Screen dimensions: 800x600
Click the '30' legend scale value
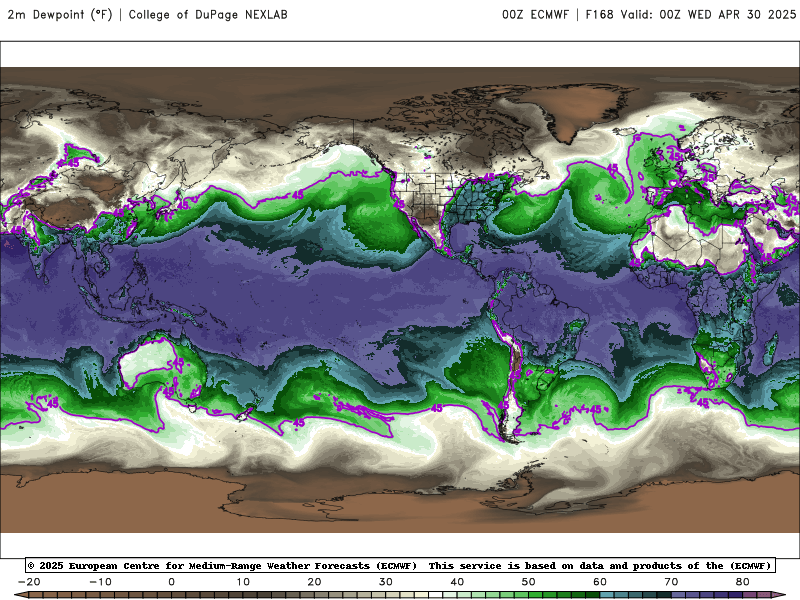coord(386,582)
